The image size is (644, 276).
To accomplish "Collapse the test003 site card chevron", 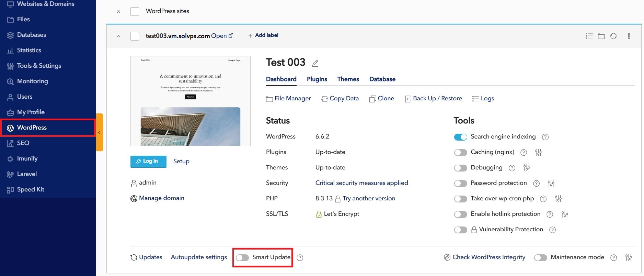I will (x=118, y=36).
